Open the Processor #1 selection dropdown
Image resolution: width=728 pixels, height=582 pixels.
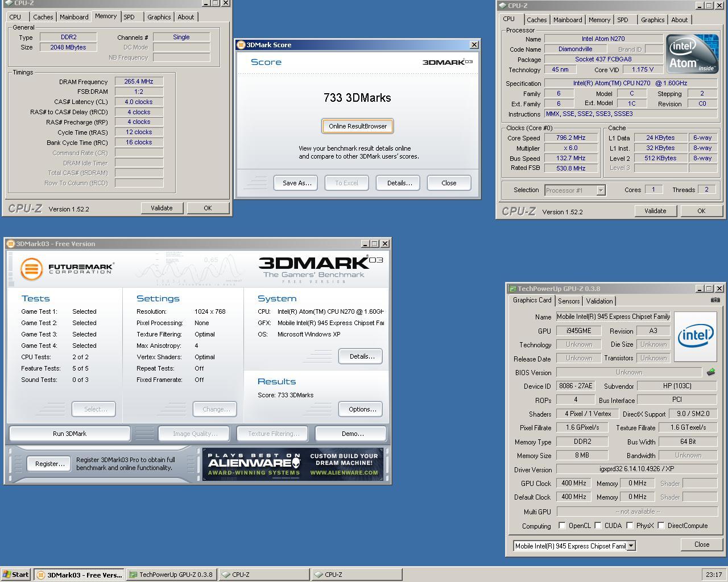[x=601, y=190]
